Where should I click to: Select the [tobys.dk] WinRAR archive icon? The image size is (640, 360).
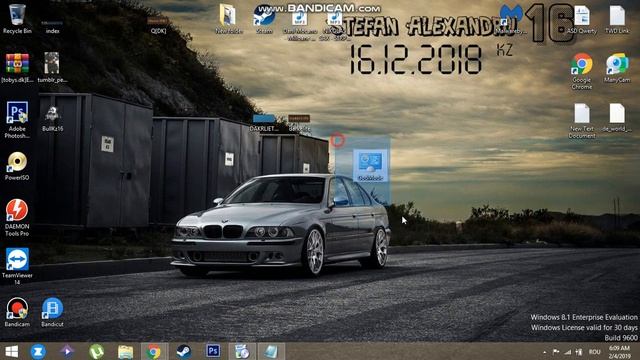(17, 68)
